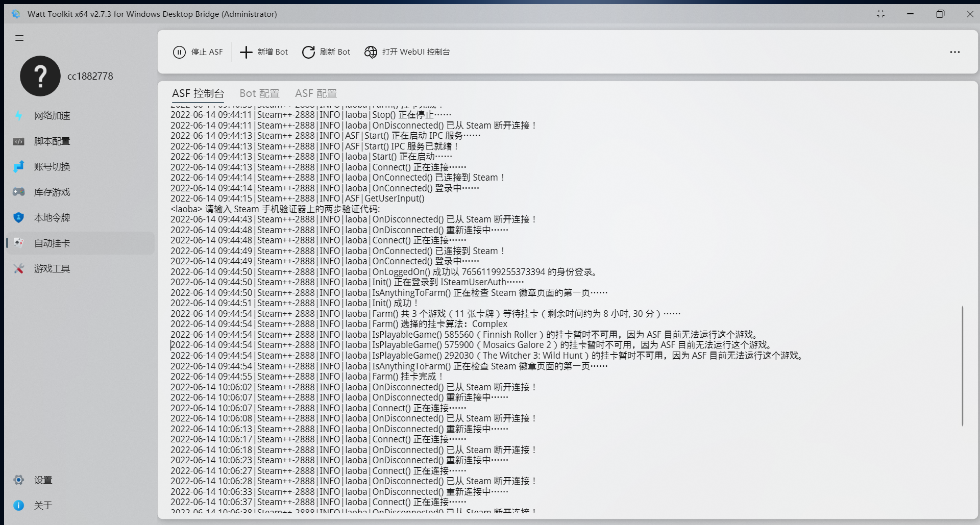980x525 pixels.
Task: Click the user avatar question mark
Action: point(40,76)
